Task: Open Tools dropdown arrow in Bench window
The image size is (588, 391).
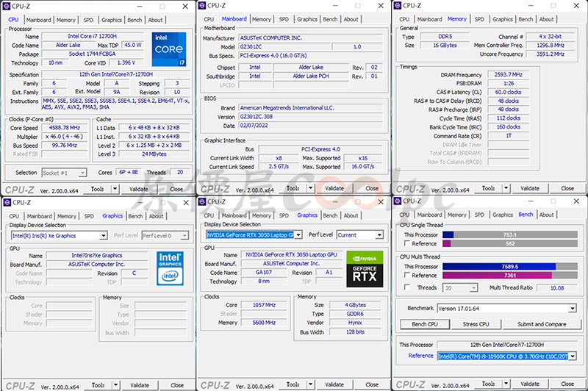Action: [506, 384]
